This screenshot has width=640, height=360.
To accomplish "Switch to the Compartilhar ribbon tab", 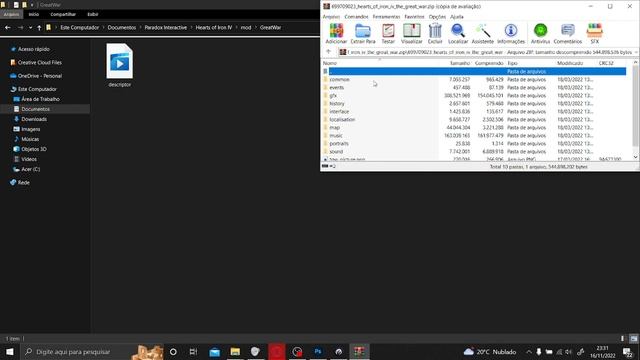I will [x=63, y=14].
